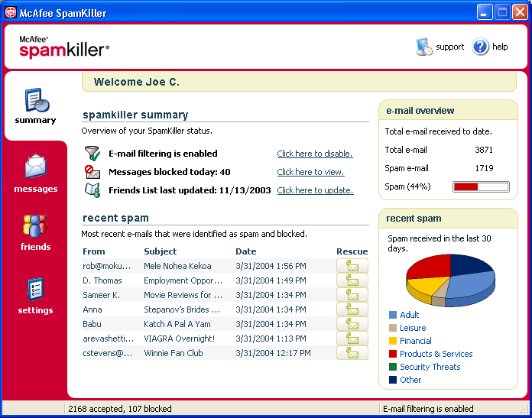Open the support link text
Viewport: 532px width, 418px height.
(449, 47)
